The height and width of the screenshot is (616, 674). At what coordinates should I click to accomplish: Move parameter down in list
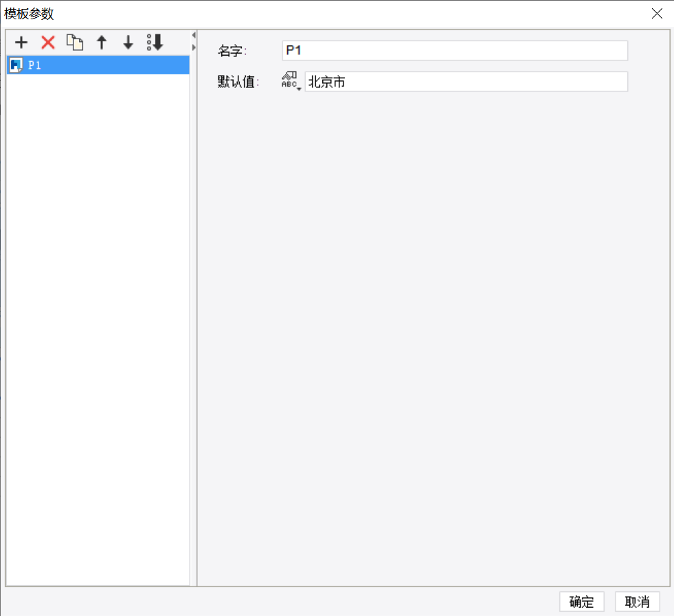128,42
